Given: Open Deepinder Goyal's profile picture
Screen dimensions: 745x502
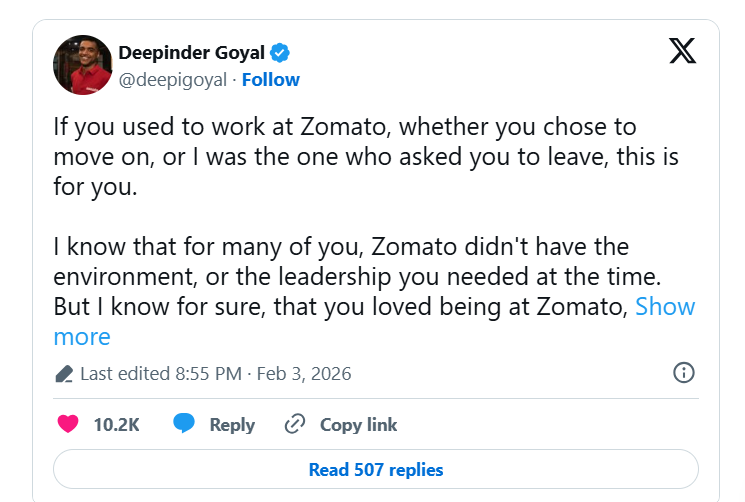Looking at the screenshot, I should click(82, 65).
